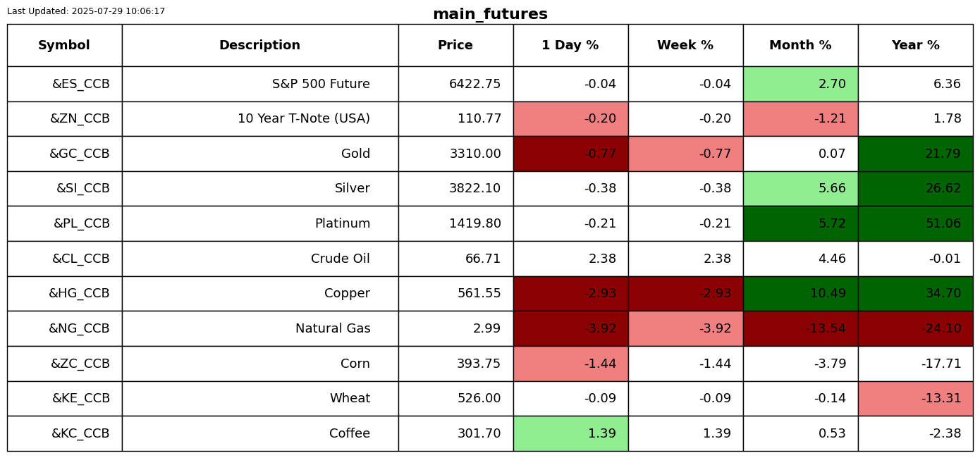Click the 10 Year T-Note description cell
Viewport: 980px width, 458px height.
(260, 118)
